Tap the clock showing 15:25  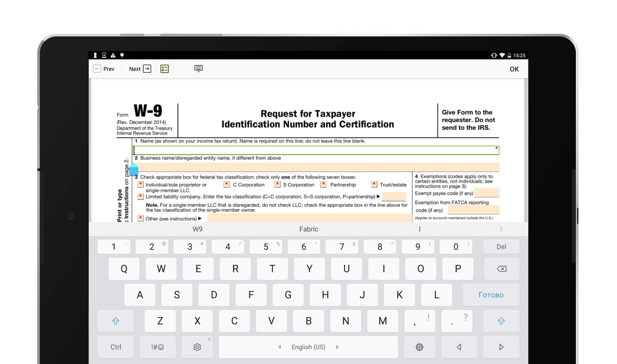pyautogui.click(x=519, y=55)
